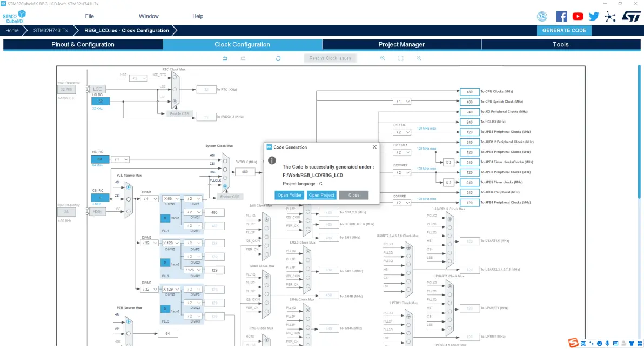Click the STM32CubeMX logo
The width and height of the screenshot is (644, 349).
click(15, 17)
